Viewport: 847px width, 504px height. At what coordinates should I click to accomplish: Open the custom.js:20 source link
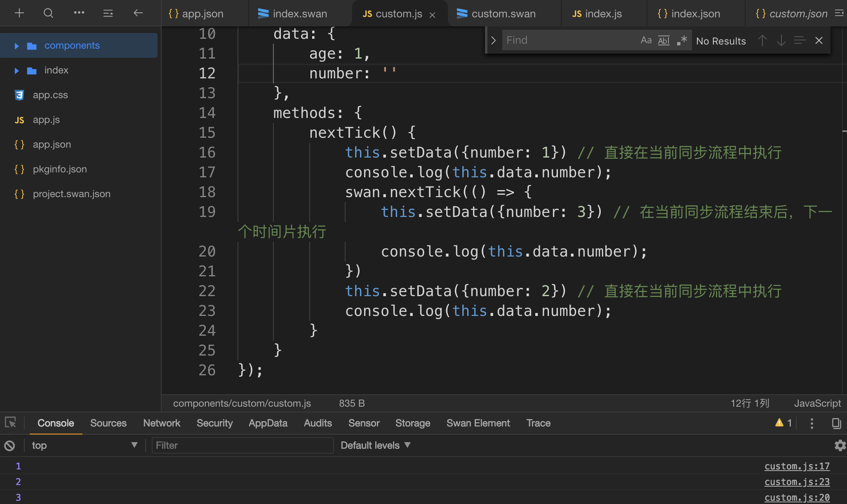pos(797,497)
